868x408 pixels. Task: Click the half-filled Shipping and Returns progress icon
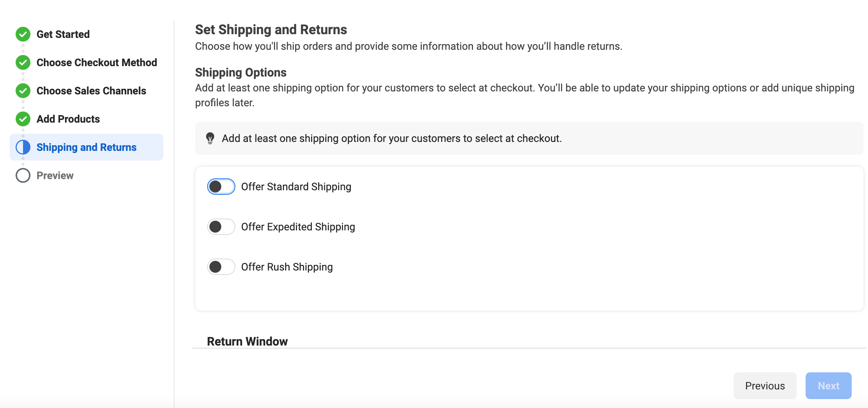tap(23, 147)
